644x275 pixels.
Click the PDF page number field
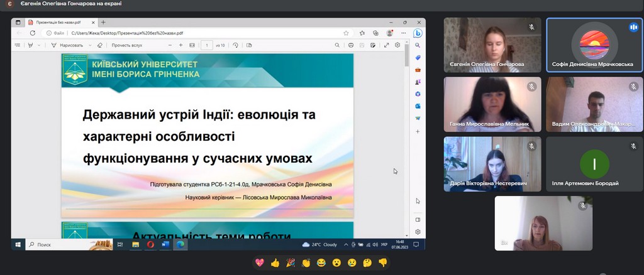click(x=208, y=45)
